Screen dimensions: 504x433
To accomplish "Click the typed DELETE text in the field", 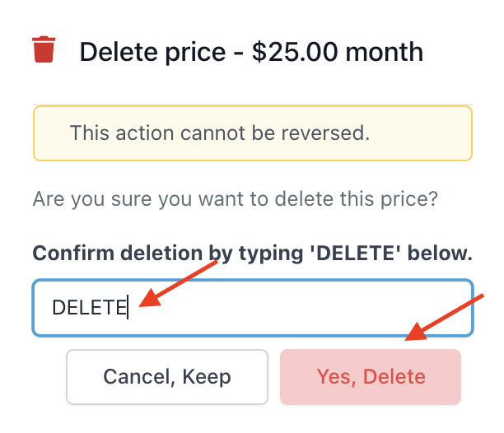I will [88, 308].
